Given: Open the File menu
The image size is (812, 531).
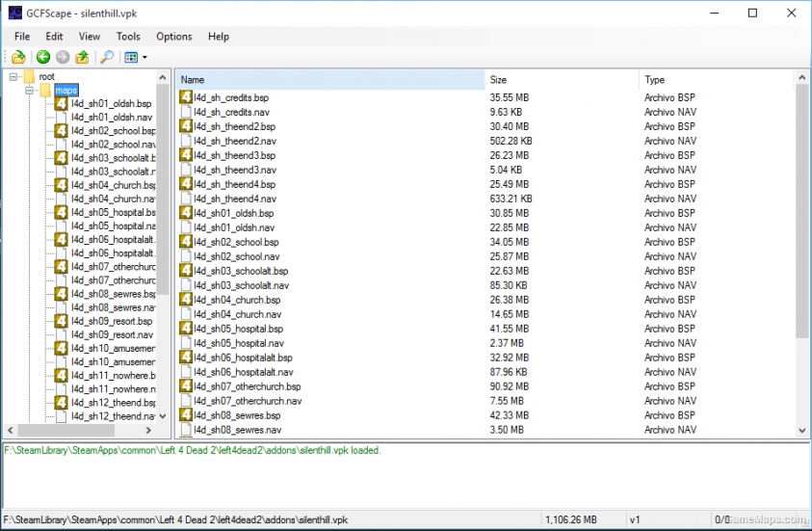Looking at the screenshot, I should tap(22, 37).
